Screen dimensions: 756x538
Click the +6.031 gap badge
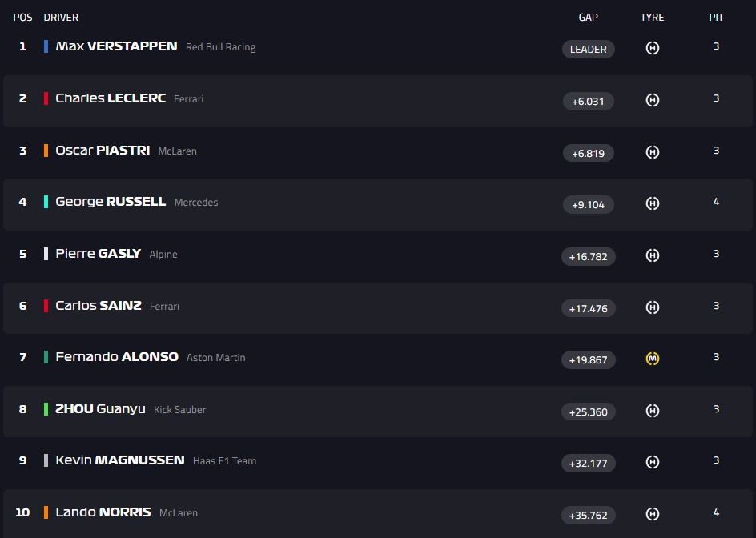coord(588,101)
